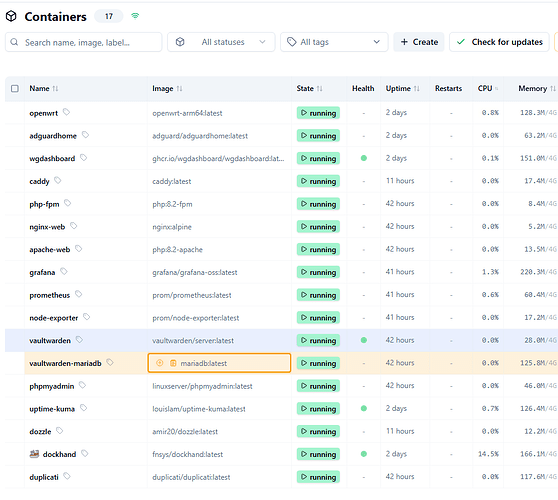Viewport: 558px width, 500px height.
Task: Click the tag icon next to prometheus
Action: click(x=79, y=294)
